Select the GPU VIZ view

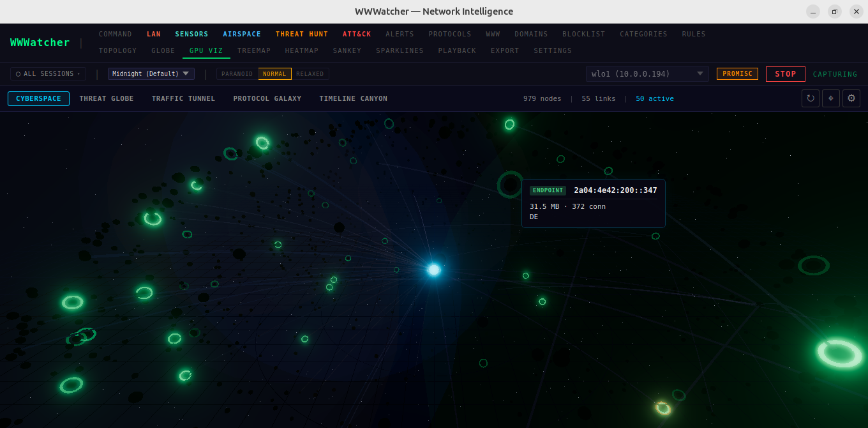tap(206, 50)
